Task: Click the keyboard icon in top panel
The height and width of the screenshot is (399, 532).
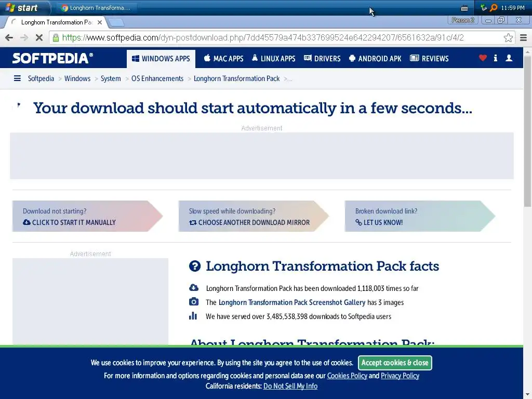Action: (464, 8)
